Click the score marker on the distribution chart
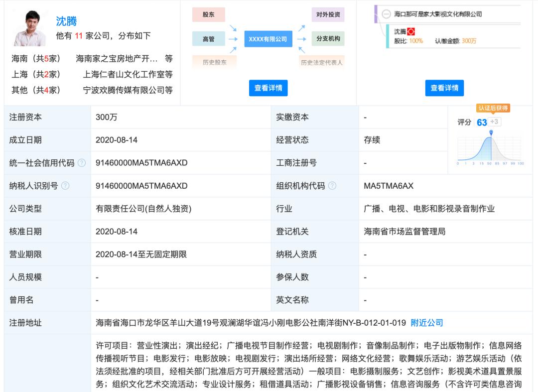Viewport: 538px width, 392px height. [491, 132]
